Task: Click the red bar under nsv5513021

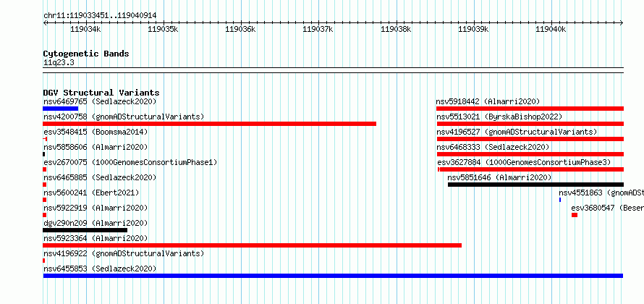Action: [x=530, y=124]
